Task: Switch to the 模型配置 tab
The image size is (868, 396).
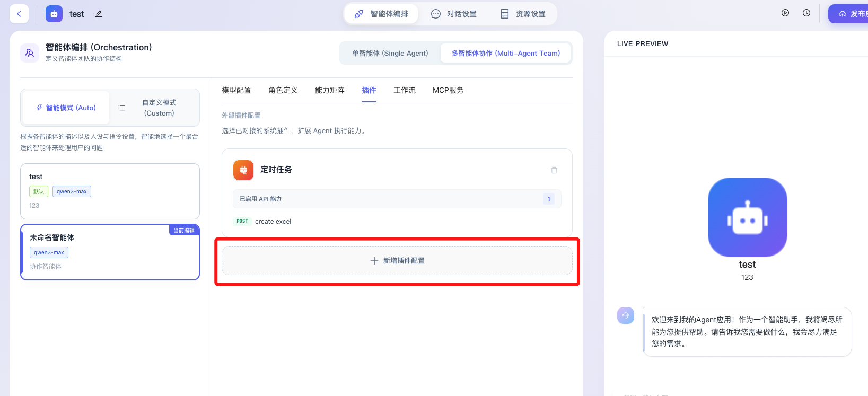Action: click(236, 90)
